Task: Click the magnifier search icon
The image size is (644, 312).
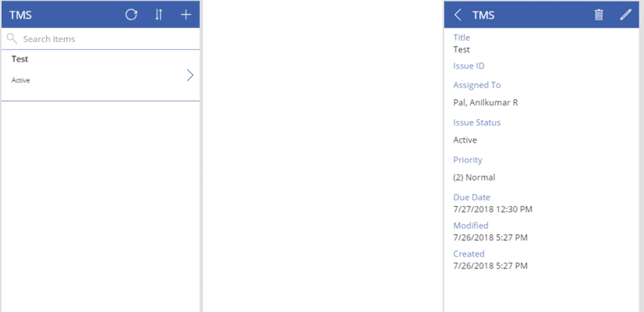Action: [x=12, y=38]
